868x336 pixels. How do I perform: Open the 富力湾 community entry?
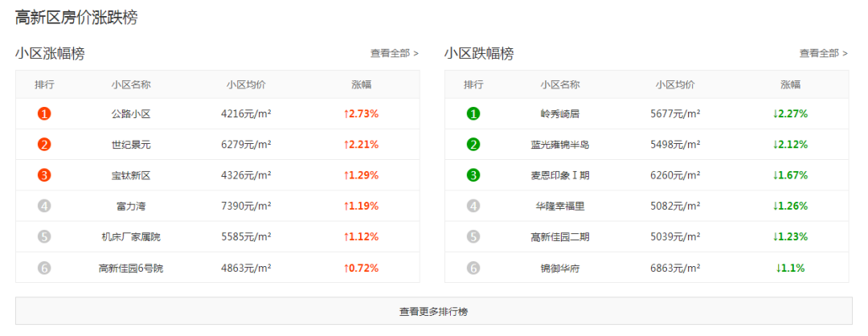tap(131, 207)
